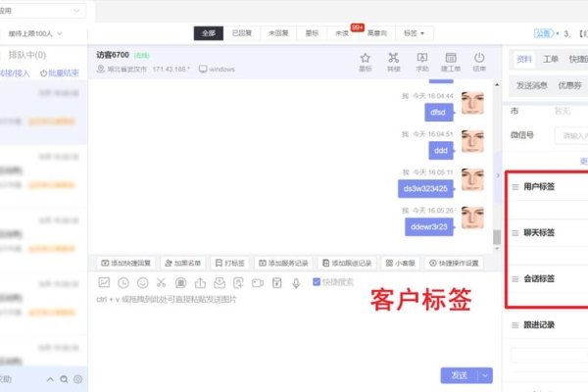The image size is (588, 392).
Task: Select 排队中(0) queue header
Action: (26, 55)
